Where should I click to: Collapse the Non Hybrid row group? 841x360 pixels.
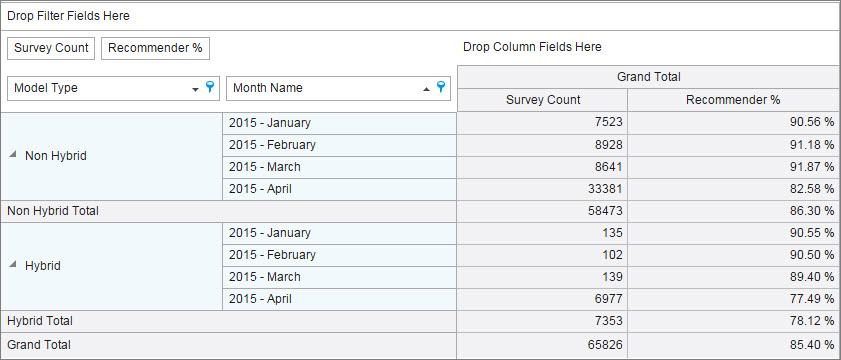[13, 154]
